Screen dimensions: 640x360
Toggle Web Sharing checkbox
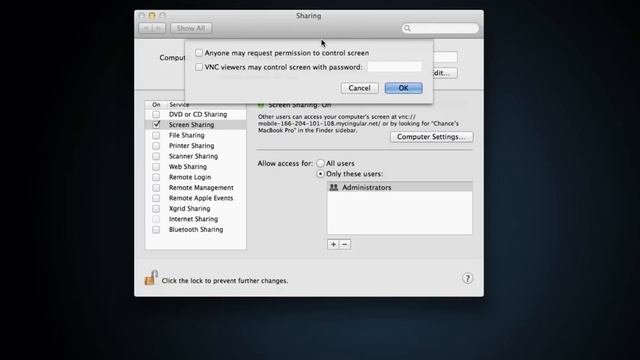click(x=156, y=167)
